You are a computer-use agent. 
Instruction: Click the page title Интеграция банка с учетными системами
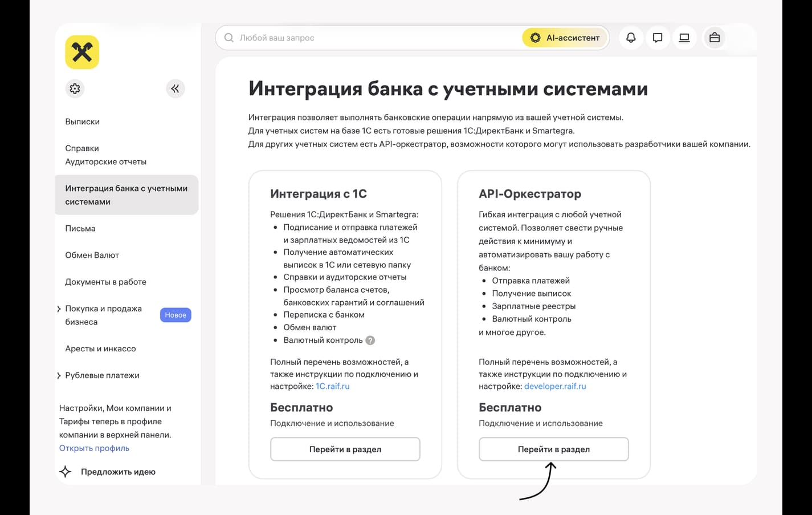point(448,89)
